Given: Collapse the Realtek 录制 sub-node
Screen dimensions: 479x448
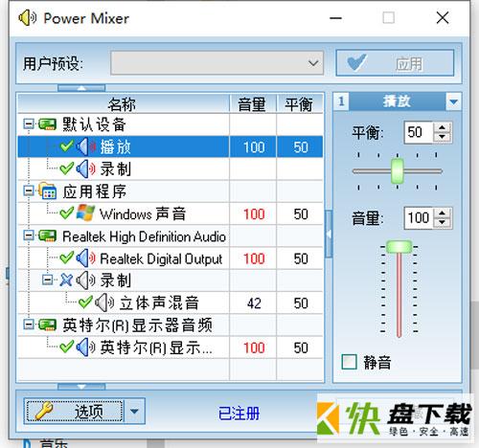Looking at the screenshot, I should pyautogui.click(x=48, y=280).
